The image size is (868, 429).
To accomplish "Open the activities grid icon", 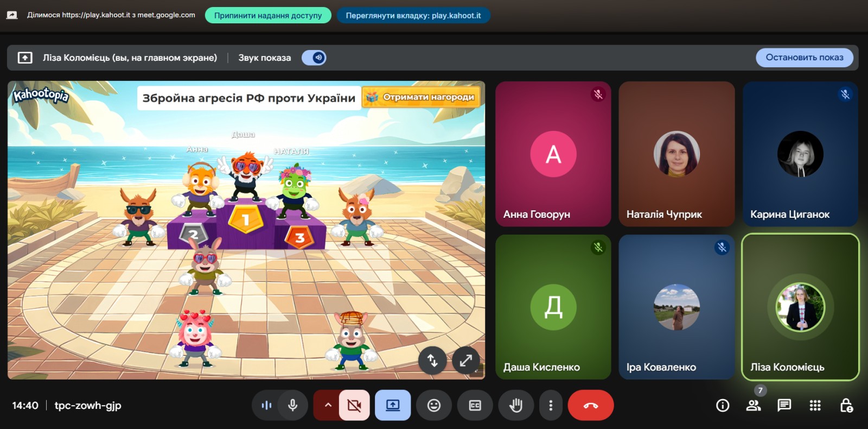I will [x=815, y=405].
